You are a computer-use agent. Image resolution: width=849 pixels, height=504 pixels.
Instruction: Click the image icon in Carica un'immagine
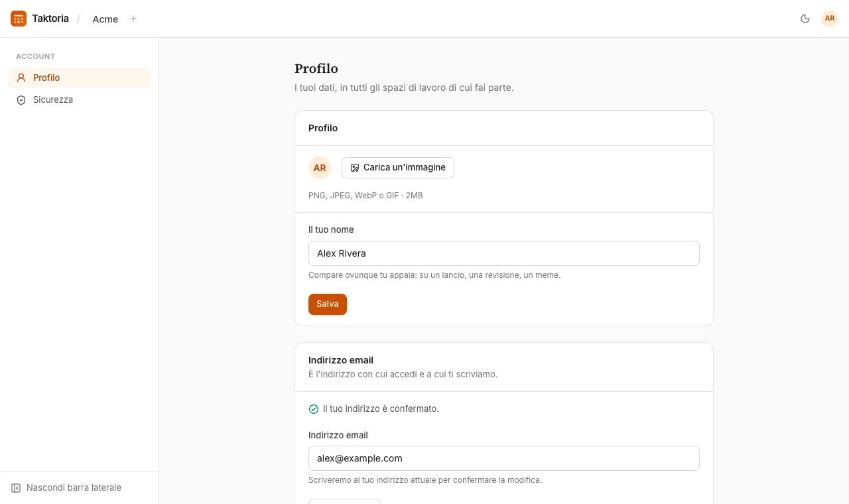tap(355, 168)
